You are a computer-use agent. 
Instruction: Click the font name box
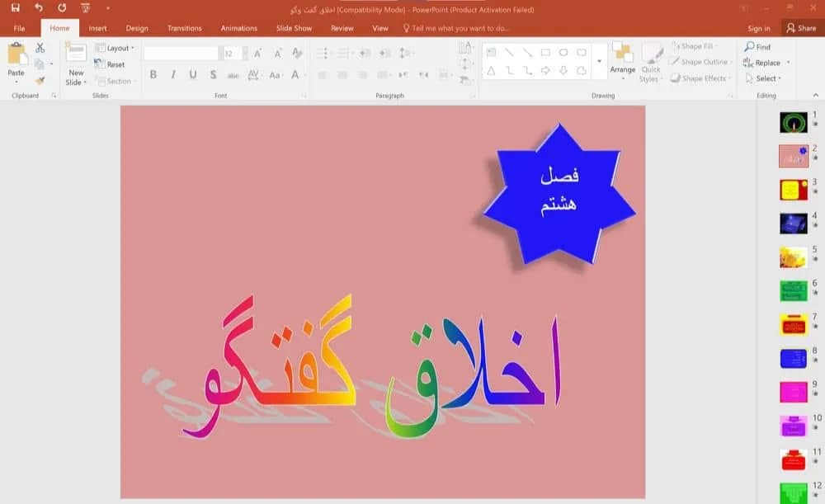tap(181, 53)
